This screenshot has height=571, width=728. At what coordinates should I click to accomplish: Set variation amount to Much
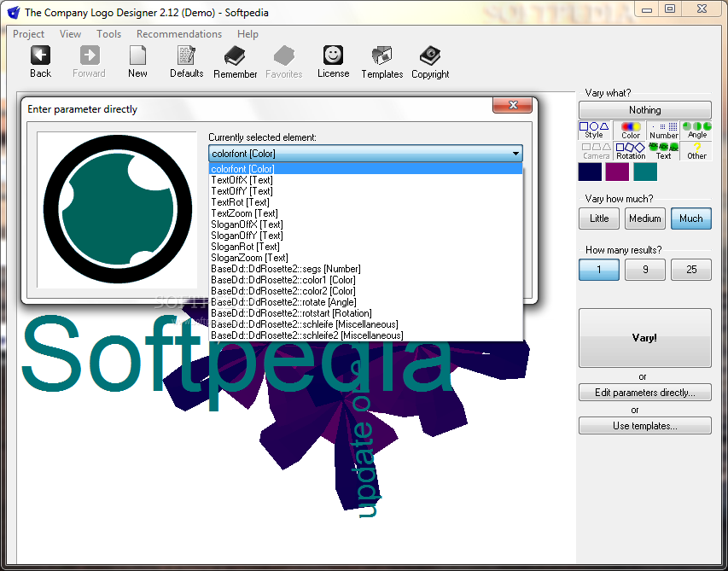click(690, 218)
